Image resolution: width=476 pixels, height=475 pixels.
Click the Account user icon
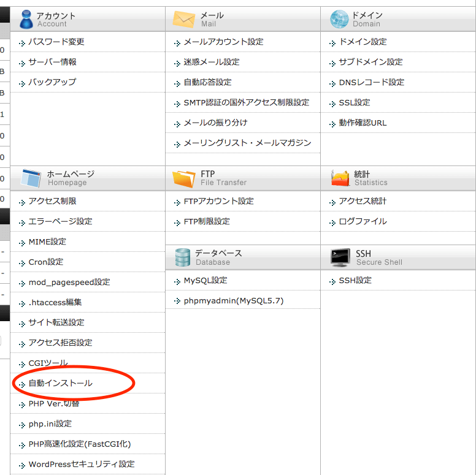[26, 20]
